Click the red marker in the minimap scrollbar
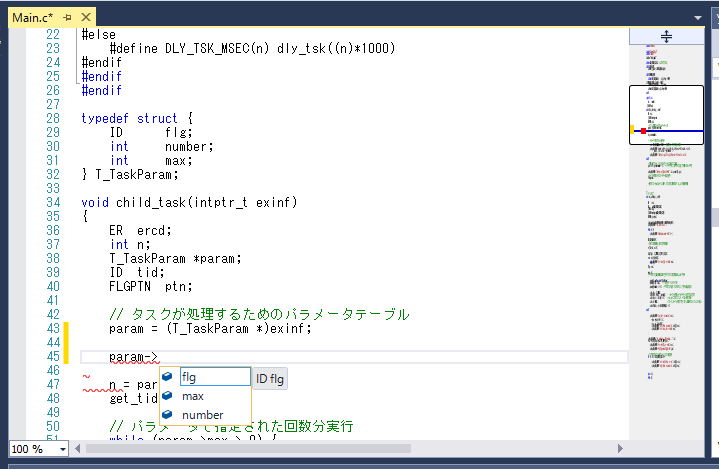Image resolution: width=719 pixels, height=469 pixels. click(642, 130)
